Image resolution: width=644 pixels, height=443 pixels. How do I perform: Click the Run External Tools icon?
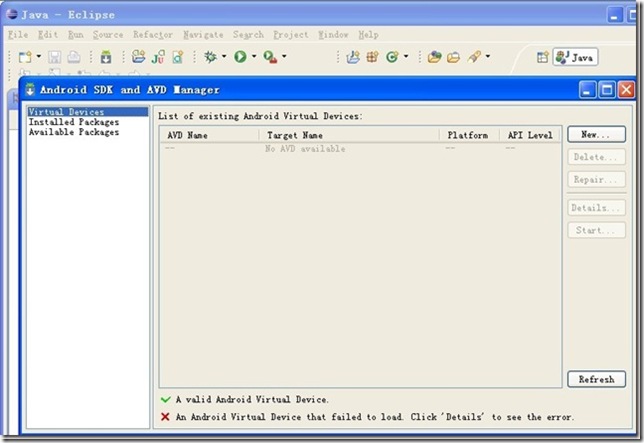pos(270,57)
